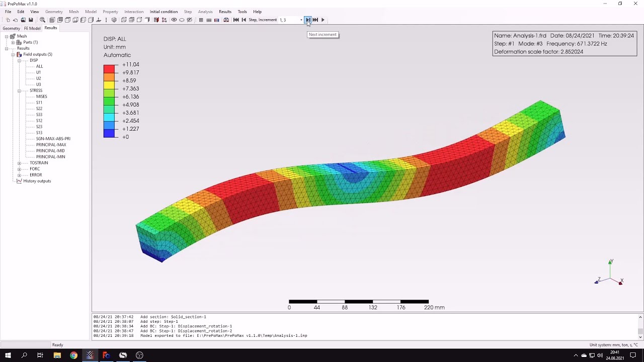This screenshot has width=644, height=362.
Task: Expand the FORC node
Action: coord(19,169)
